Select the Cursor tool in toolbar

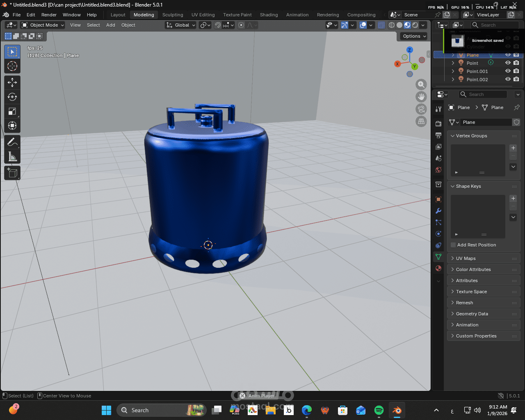tap(12, 66)
